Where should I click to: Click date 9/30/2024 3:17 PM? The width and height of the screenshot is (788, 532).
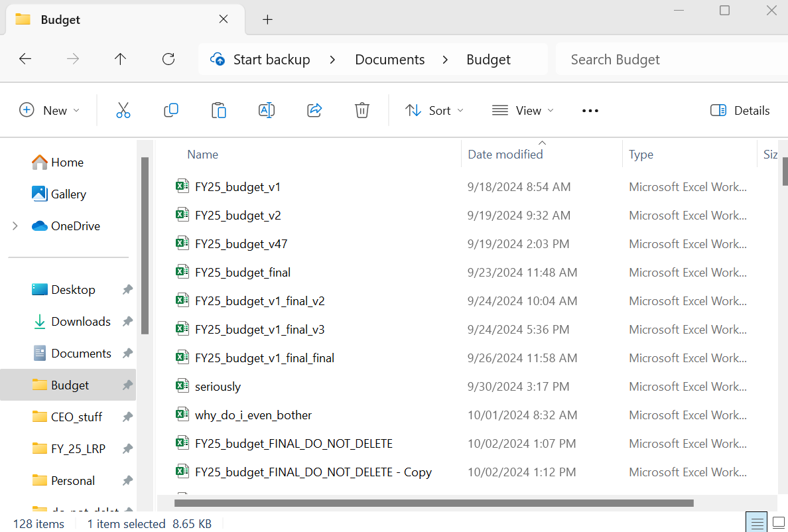click(x=518, y=386)
